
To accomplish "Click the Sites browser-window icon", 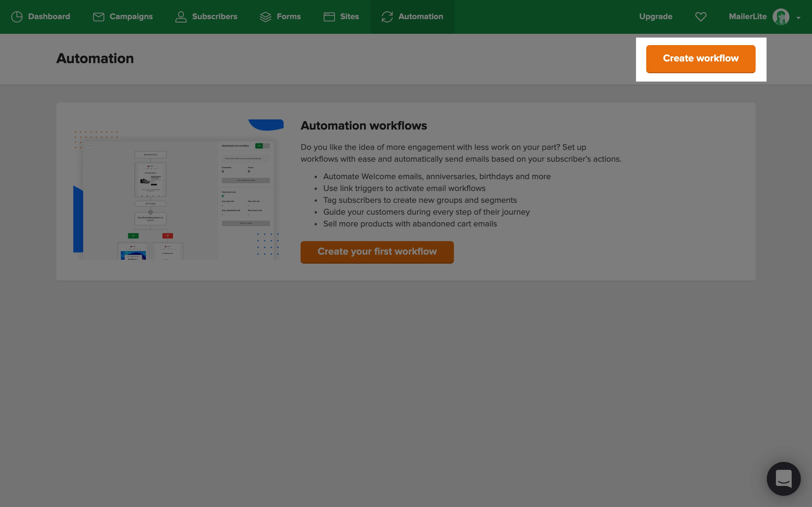I will tap(329, 17).
